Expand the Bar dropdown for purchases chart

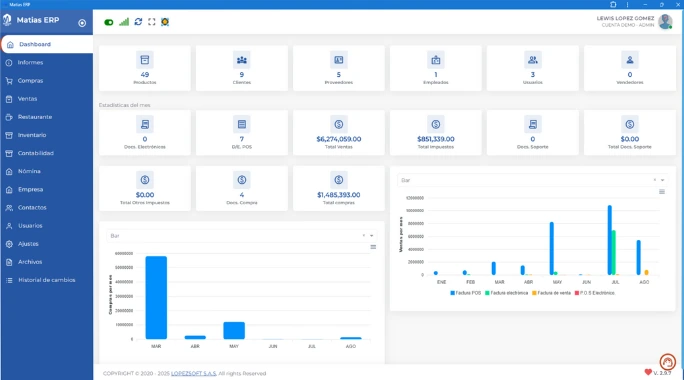click(372, 236)
